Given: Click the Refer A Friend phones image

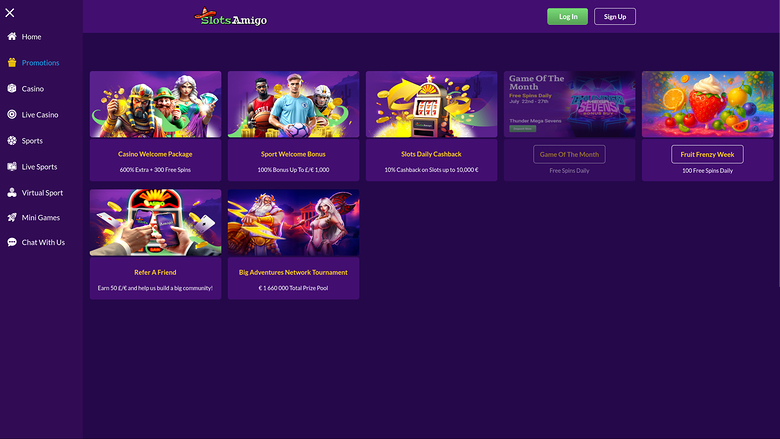Looking at the screenshot, I should (x=155, y=222).
